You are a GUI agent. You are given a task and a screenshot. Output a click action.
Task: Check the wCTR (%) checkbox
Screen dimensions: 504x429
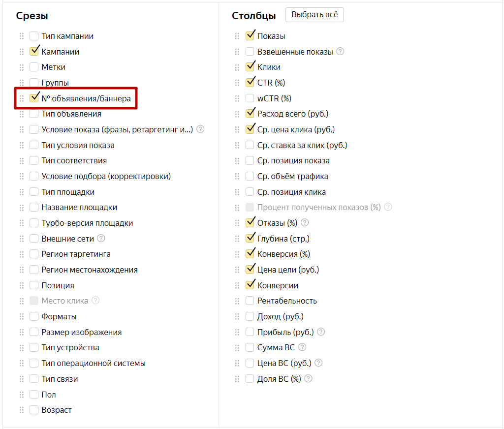coord(250,98)
